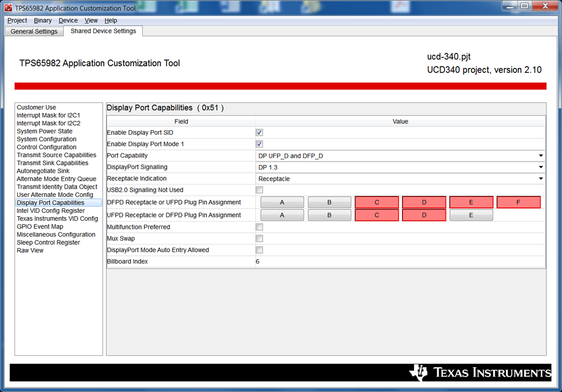562x392 pixels.
Task: Select Transmit Source Capabilities entry
Action: [x=57, y=155]
